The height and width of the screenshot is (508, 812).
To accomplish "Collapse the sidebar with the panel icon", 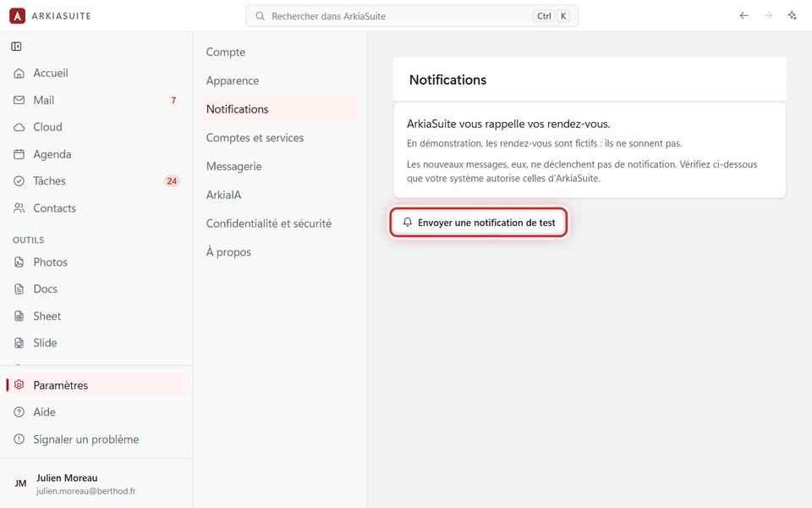I will tap(17, 47).
